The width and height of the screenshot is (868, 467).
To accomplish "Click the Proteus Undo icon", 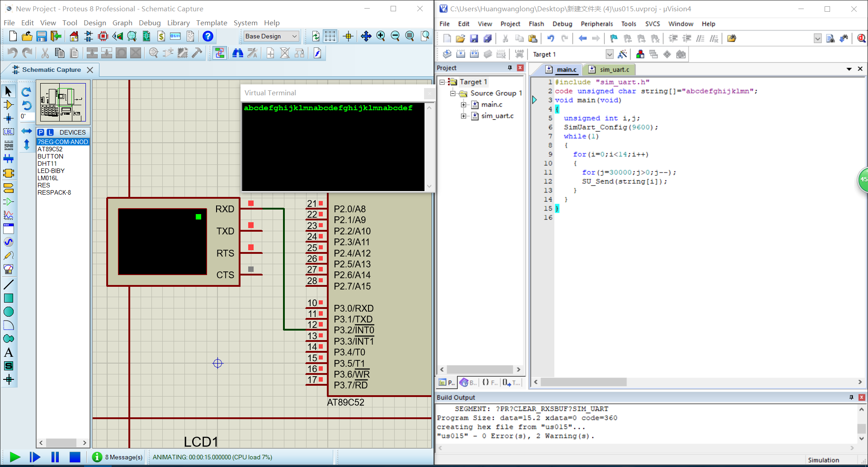I will pos(13,53).
